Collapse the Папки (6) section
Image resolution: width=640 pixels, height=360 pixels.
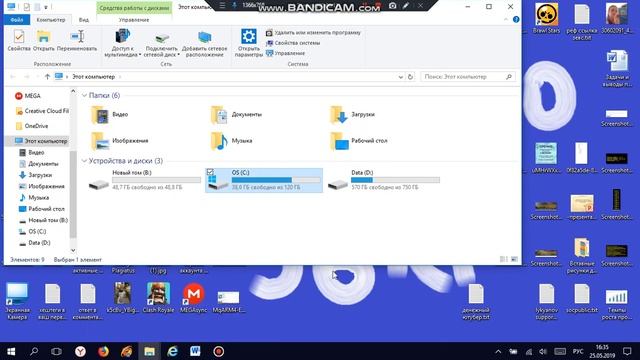(84, 96)
